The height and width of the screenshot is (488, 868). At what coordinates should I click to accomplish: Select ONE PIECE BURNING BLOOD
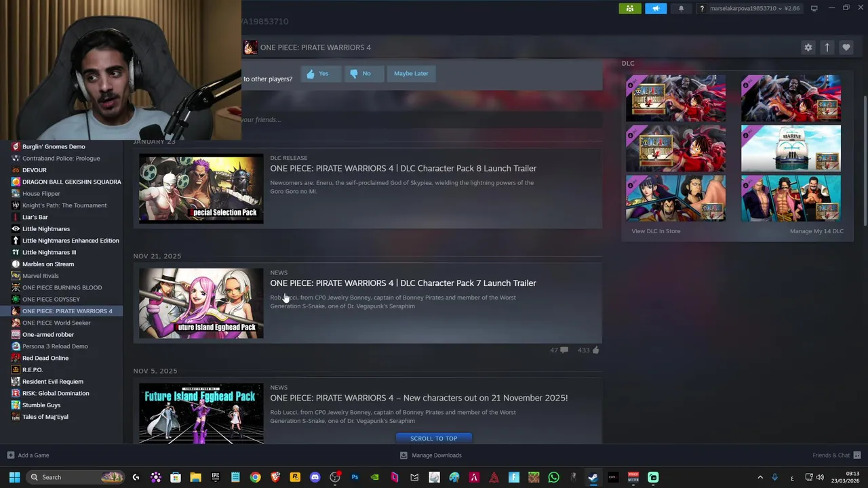(62, 287)
